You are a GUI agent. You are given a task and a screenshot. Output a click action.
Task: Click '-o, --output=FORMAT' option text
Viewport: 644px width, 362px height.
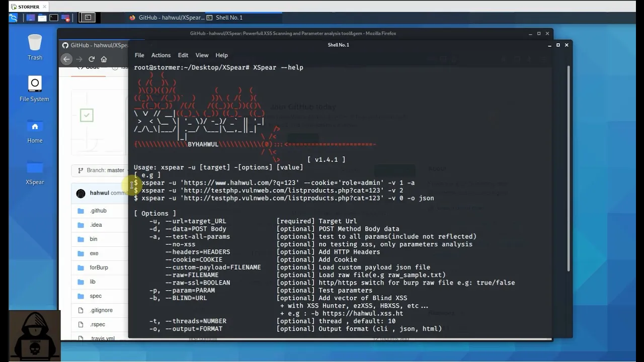(x=186, y=329)
